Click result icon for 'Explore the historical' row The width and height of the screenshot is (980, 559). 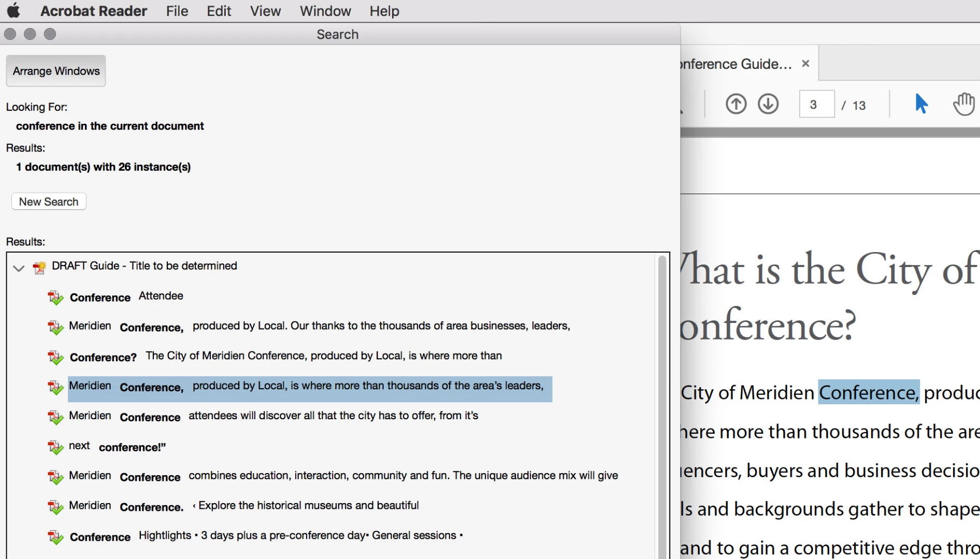[x=55, y=507]
